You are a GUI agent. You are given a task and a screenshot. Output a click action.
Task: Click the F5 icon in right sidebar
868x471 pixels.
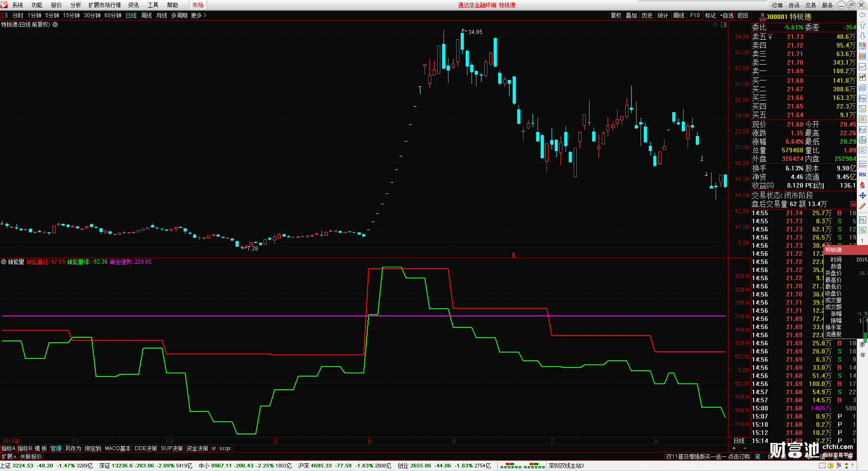(x=863, y=220)
